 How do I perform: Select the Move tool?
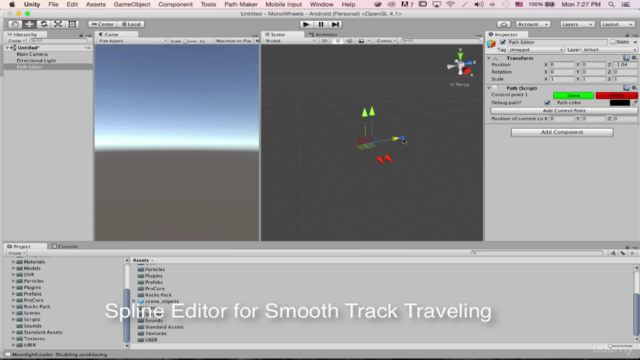[x=29, y=24]
